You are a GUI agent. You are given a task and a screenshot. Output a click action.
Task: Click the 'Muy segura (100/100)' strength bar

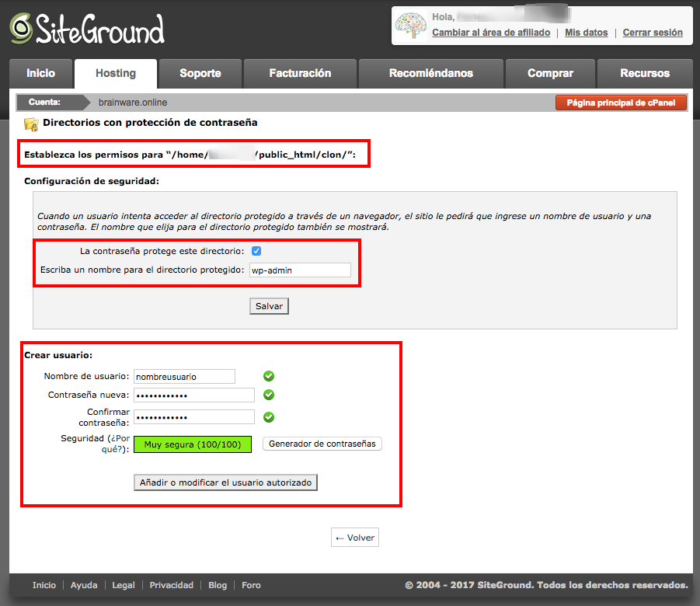[x=193, y=444]
